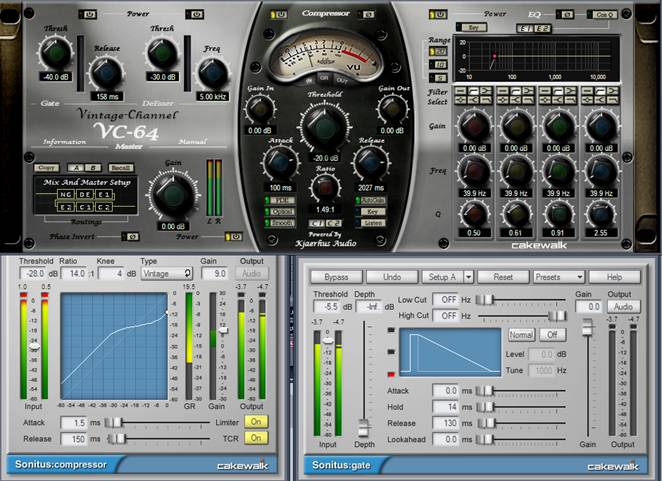
Task: Click the Compressor Attack knob
Action: pyautogui.click(x=279, y=163)
